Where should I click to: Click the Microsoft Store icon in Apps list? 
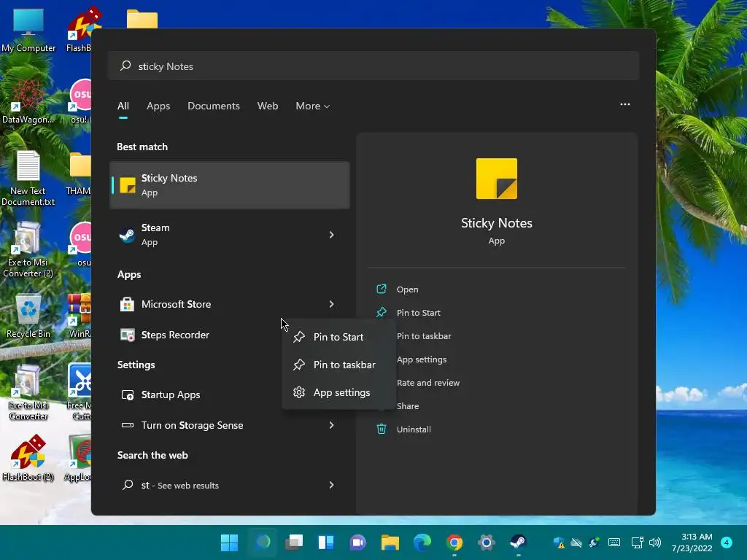click(127, 304)
